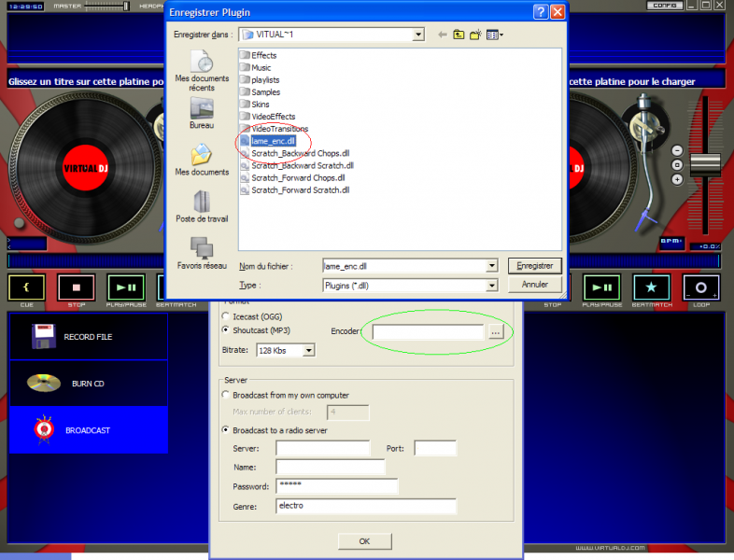Screen dimensions: 734x560
Task: Click the Server address input field
Action: pyautogui.click(x=323, y=449)
